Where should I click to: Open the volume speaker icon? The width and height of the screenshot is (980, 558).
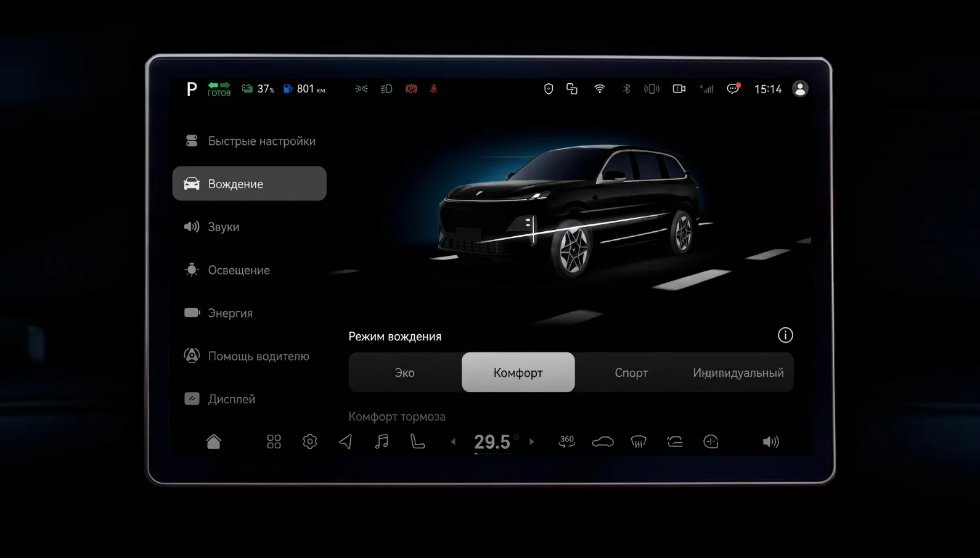click(770, 441)
